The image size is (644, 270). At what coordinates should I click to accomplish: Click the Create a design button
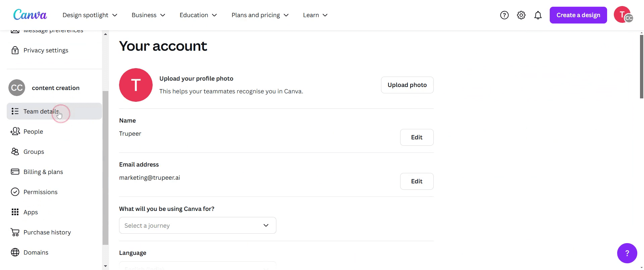coord(578,15)
